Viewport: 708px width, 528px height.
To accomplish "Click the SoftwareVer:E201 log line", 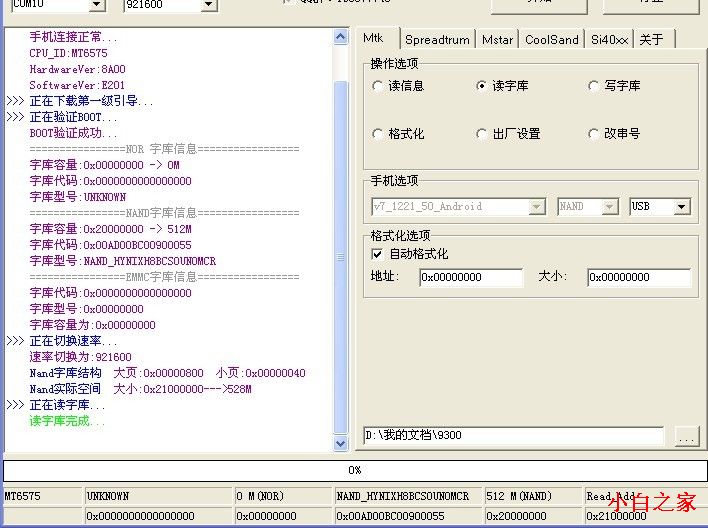I will tap(77, 85).
